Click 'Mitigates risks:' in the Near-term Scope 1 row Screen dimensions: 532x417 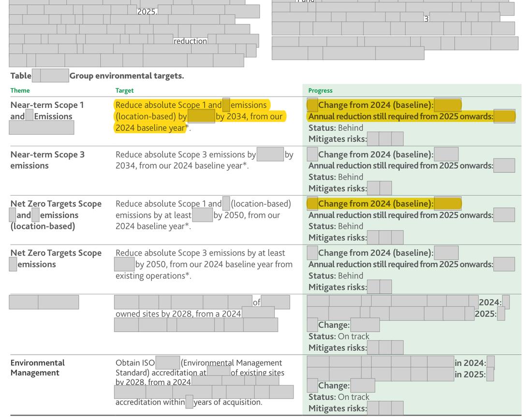[338, 139]
